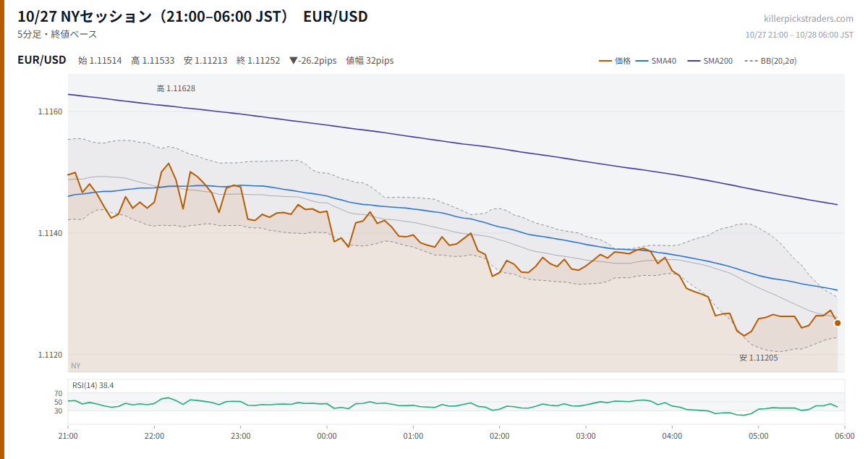Click the NY session label in the chart

[x=76, y=366]
